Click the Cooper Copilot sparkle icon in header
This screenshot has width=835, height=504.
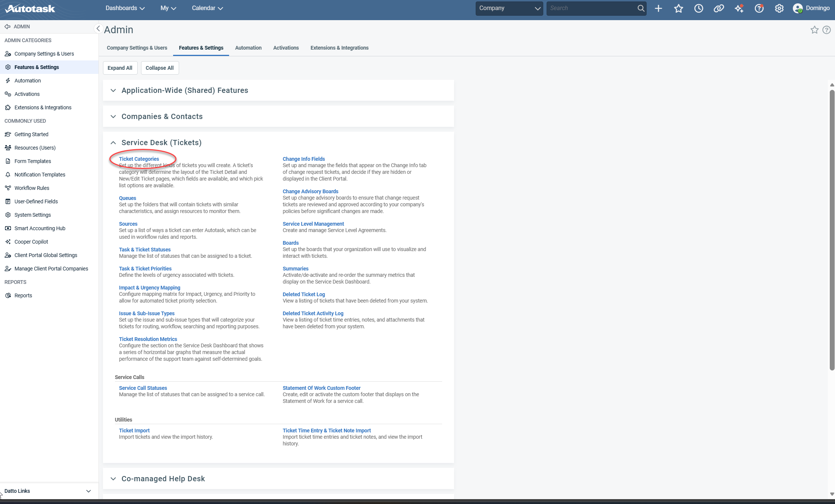739,8
